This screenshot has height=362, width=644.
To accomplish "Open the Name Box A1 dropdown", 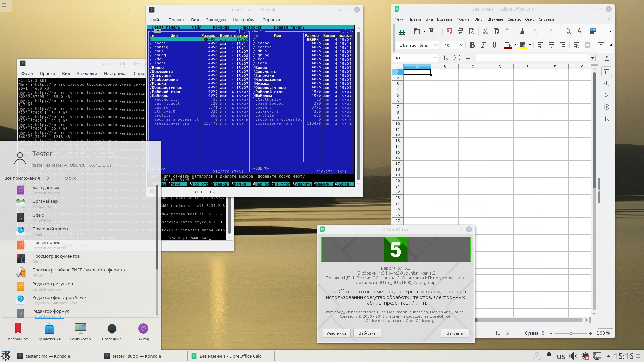I will tap(435, 58).
